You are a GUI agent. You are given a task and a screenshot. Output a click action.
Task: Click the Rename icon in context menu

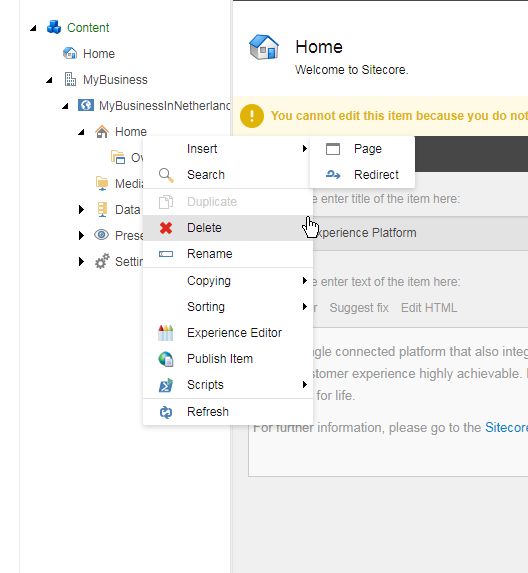[166, 254]
